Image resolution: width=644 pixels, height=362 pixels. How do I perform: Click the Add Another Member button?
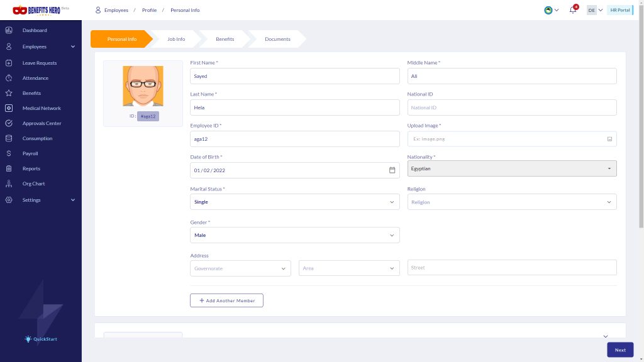click(226, 300)
